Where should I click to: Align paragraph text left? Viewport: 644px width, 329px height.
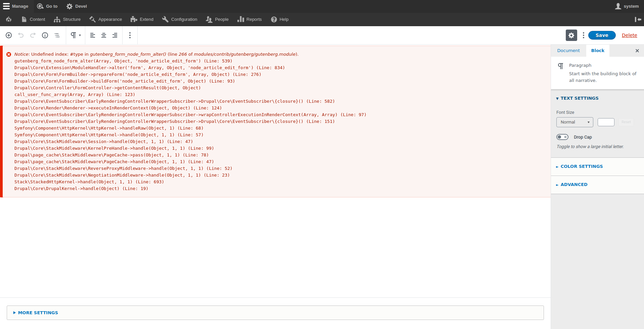[92, 35]
